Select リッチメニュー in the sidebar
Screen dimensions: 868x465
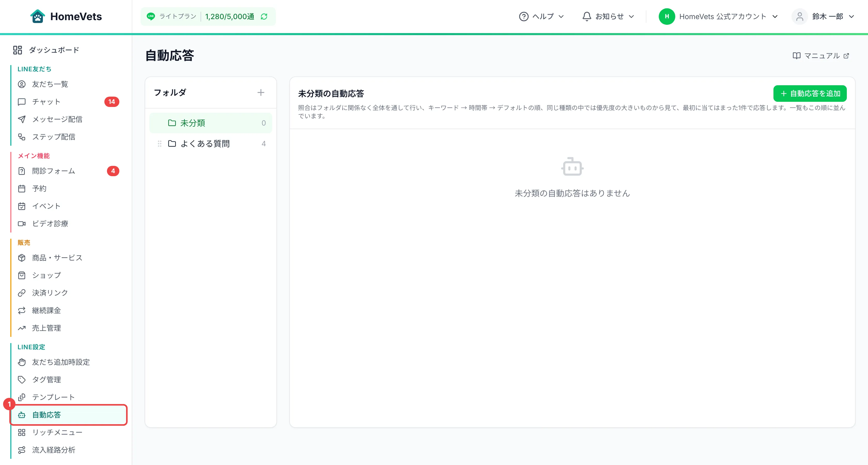[68, 432]
